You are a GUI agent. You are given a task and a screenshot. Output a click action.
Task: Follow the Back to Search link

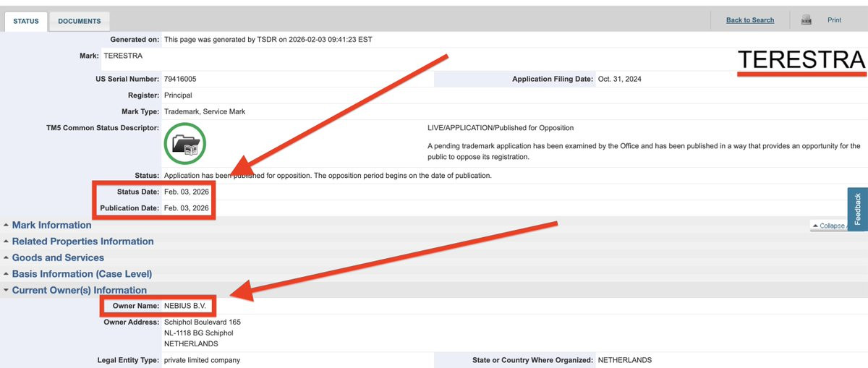click(750, 20)
